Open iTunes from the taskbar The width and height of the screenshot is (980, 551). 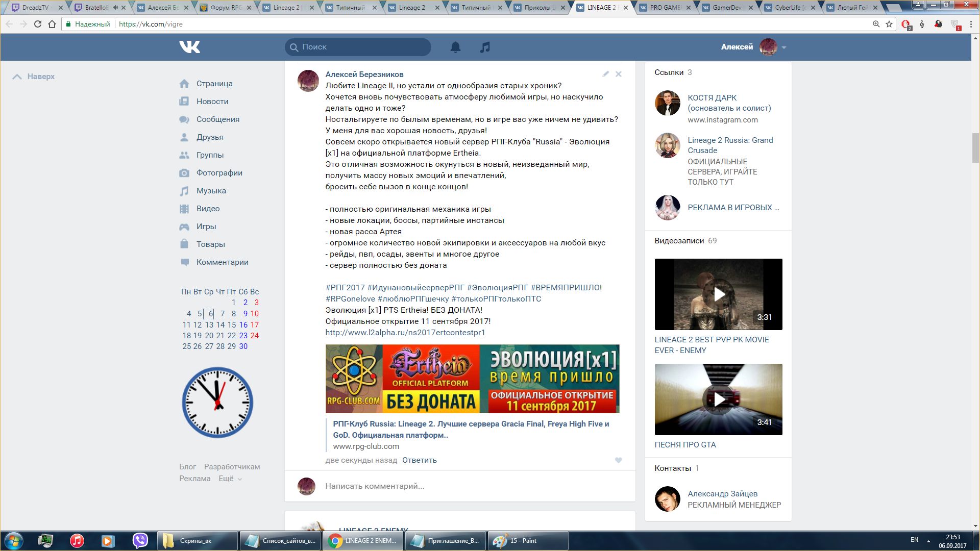coord(77,541)
